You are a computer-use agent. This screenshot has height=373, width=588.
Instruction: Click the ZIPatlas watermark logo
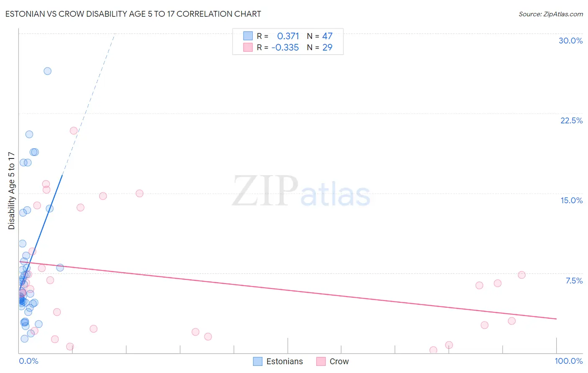point(301,192)
